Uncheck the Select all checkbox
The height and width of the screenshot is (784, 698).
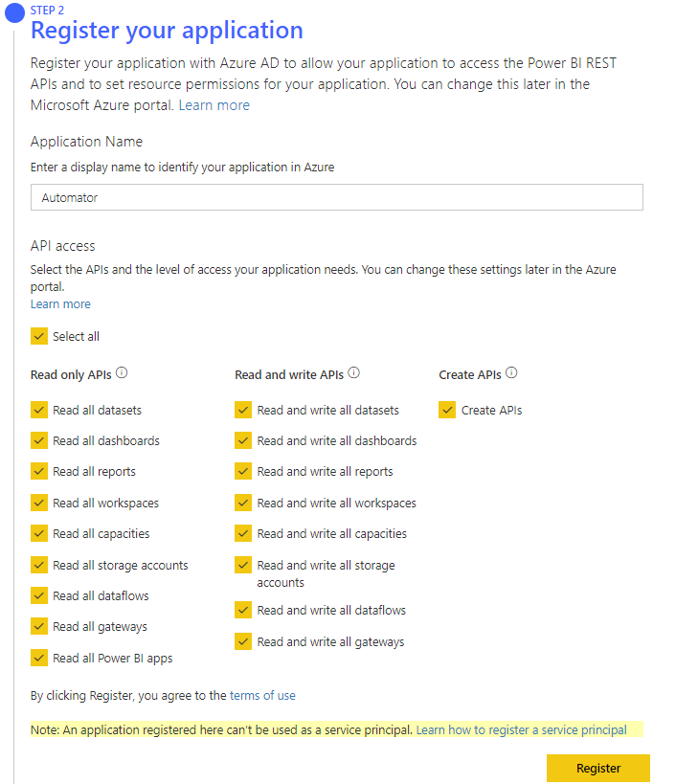click(x=39, y=336)
